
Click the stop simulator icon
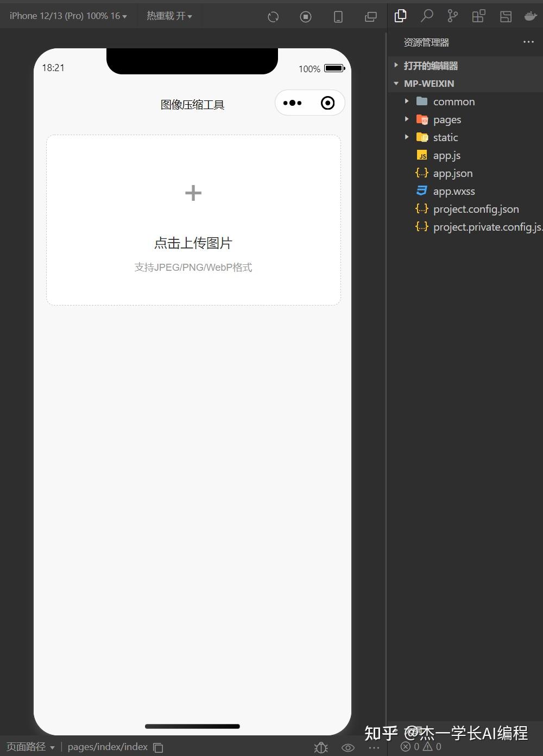click(306, 17)
